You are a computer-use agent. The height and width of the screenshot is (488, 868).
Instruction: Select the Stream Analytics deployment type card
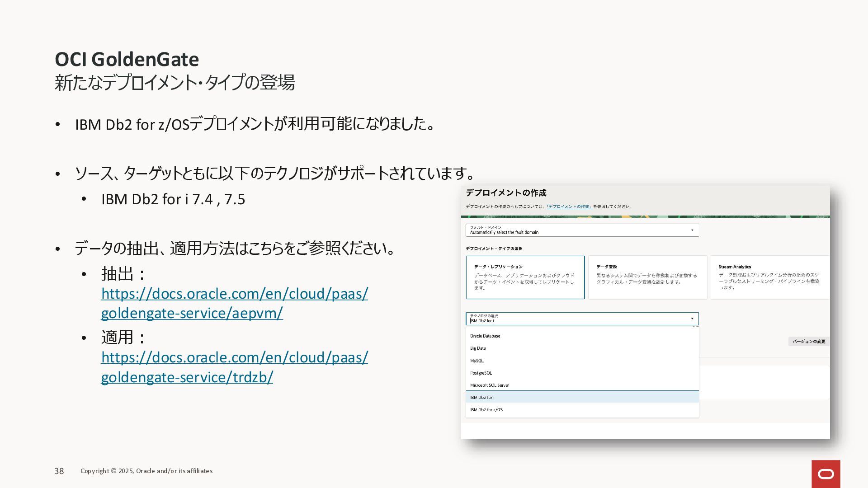(770, 277)
